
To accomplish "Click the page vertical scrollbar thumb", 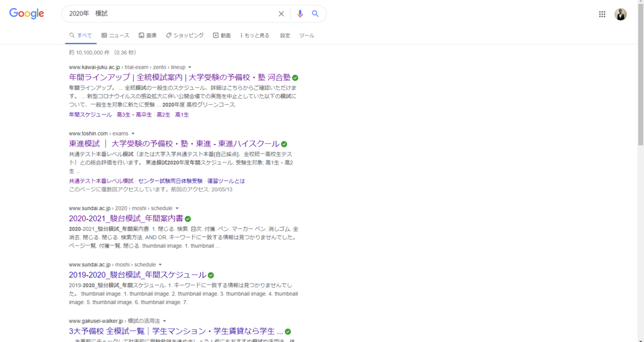I will pos(640,75).
